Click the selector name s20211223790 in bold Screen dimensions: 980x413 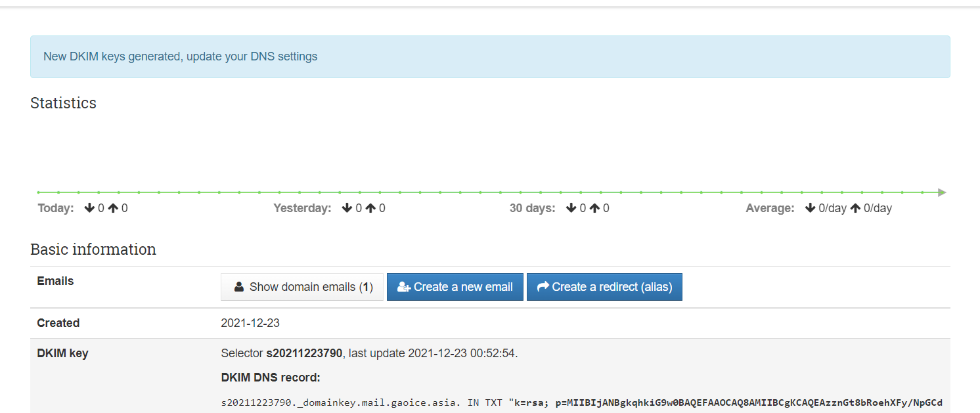point(303,353)
